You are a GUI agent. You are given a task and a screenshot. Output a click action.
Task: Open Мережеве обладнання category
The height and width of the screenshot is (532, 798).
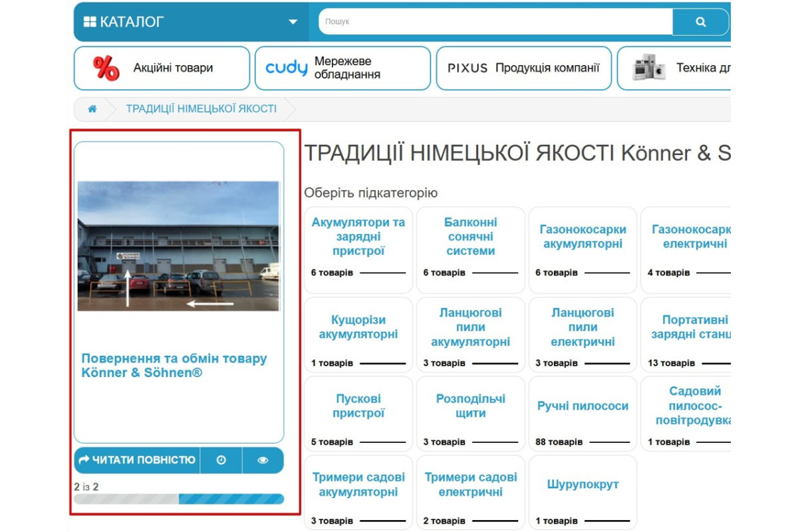pos(342,68)
